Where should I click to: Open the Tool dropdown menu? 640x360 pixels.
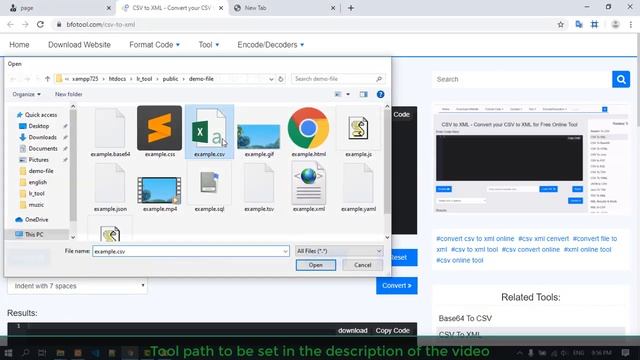click(x=209, y=45)
